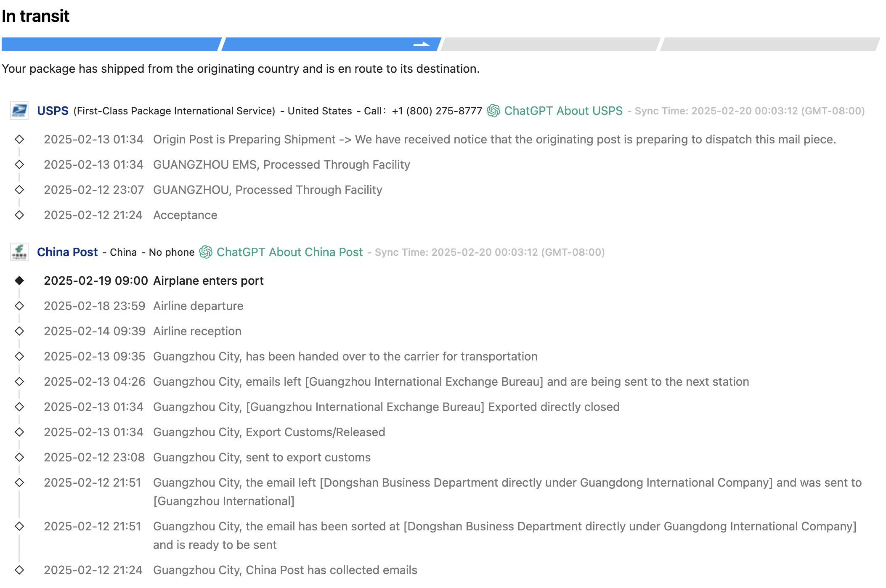This screenshot has width=886, height=588.
Task: Click the First-Class Package International Service label
Action: coord(174,111)
